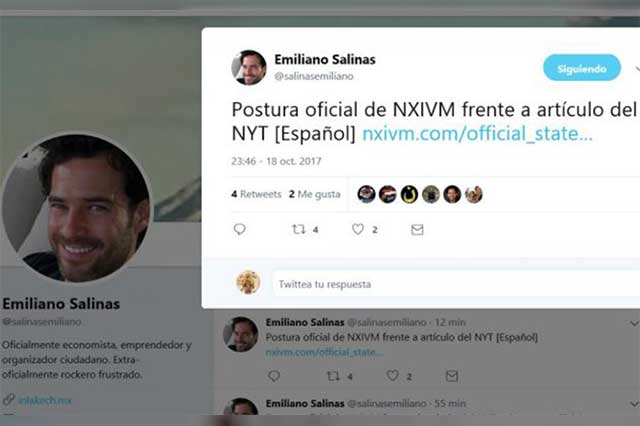
Task: Click the reply bubble icon in tweet popup
Action: click(240, 229)
